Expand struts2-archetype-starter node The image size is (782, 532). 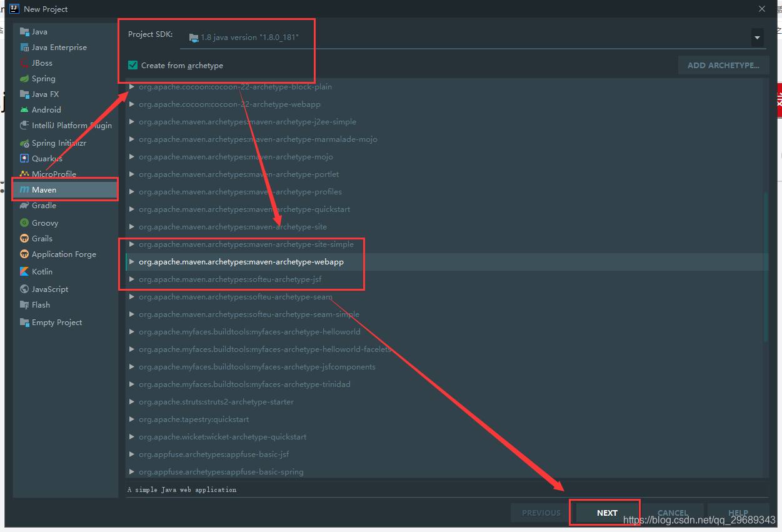coord(131,402)
